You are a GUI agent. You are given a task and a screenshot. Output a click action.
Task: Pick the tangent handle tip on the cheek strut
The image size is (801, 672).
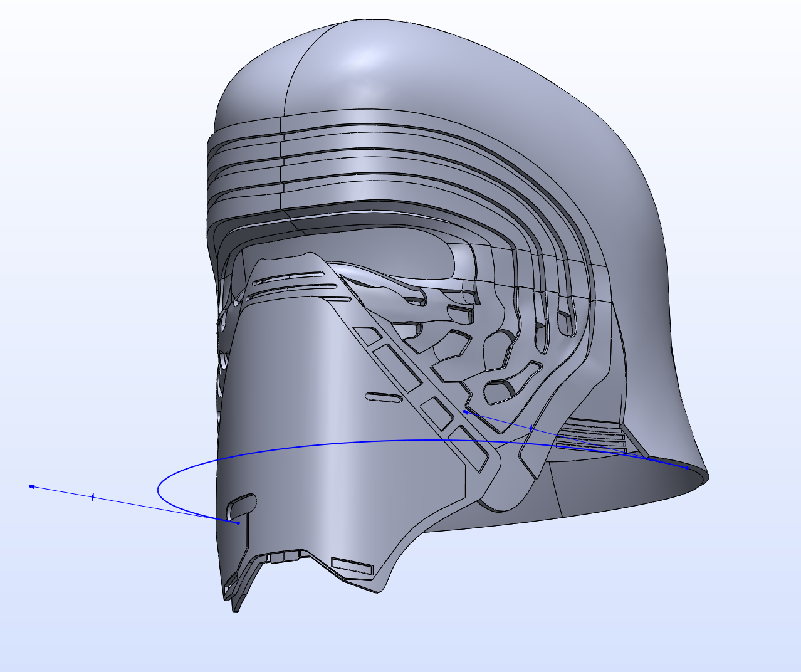464,412
